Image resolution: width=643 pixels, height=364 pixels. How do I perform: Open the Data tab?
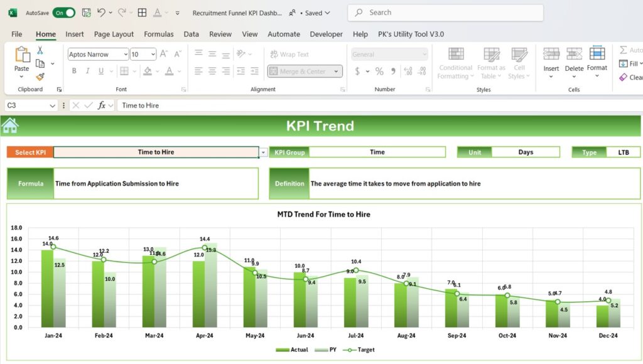pos(191,34)
